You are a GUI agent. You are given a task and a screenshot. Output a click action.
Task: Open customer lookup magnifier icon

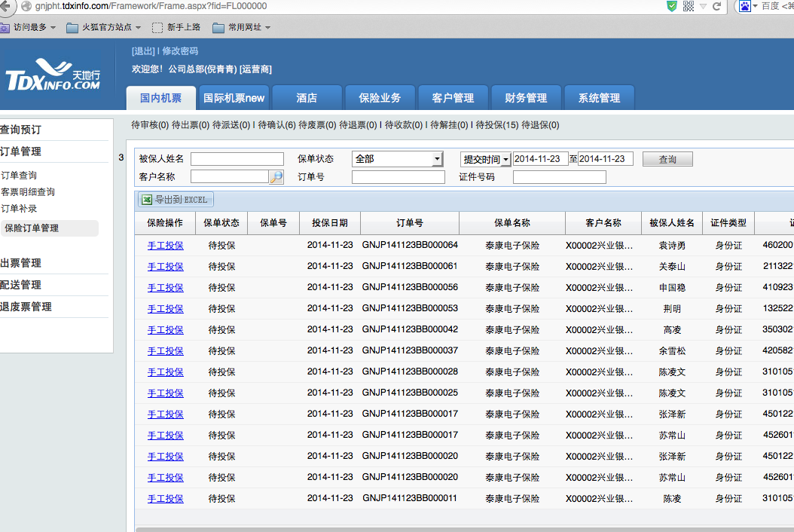pyautogui.click(x=276, y=177)
